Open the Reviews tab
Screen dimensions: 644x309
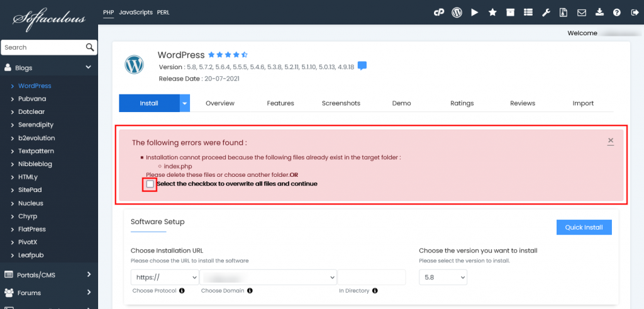(x=523, y=103)
